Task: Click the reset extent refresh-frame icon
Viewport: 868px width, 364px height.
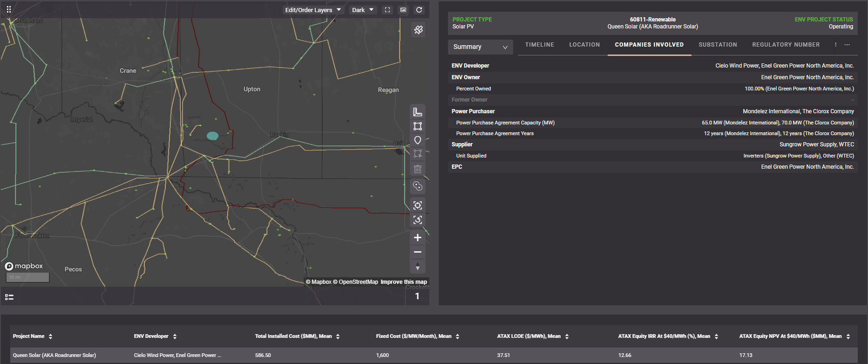Action: [x=418, y=220]
